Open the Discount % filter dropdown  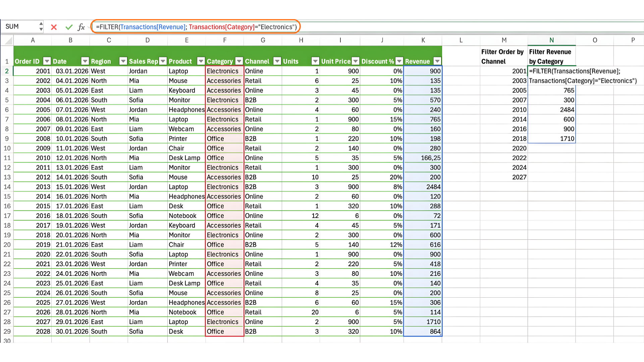click(x=399, y=61)
